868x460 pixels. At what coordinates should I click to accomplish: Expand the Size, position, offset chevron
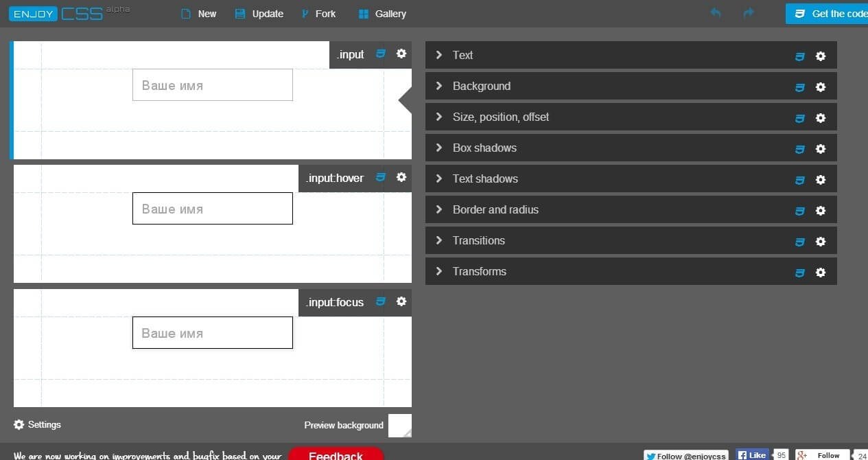click(439, 117)
